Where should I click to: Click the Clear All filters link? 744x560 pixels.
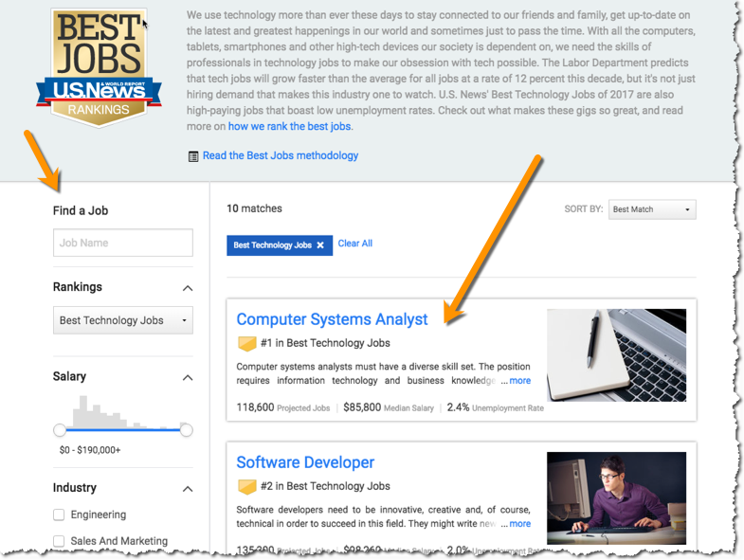354,244
